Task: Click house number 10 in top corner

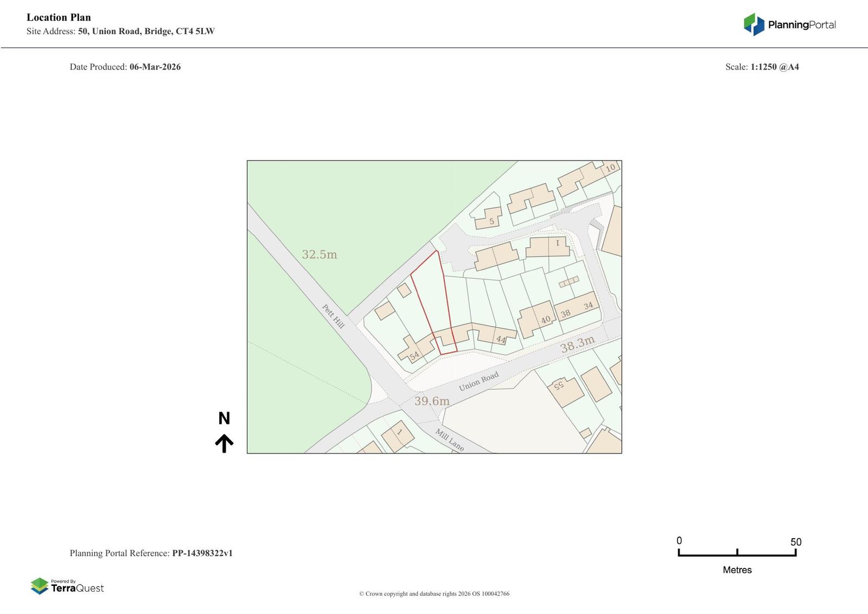Action: click(x=610, y=168)
